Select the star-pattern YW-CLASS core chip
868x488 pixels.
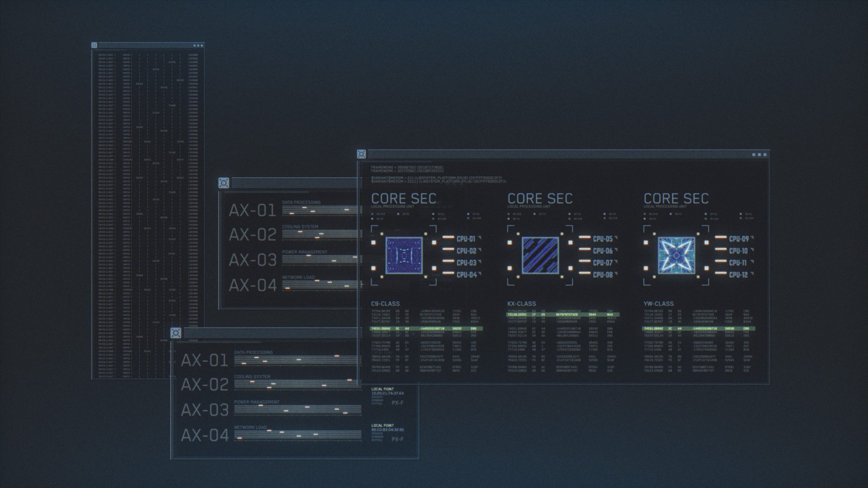click(676, 256)
